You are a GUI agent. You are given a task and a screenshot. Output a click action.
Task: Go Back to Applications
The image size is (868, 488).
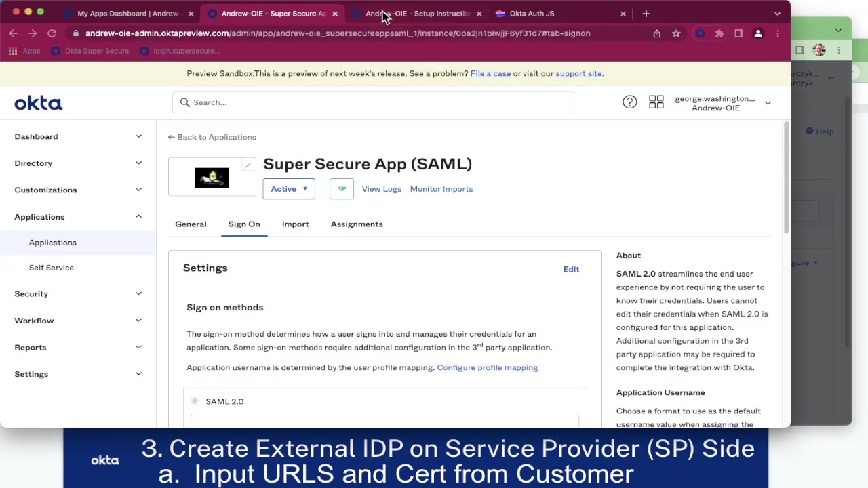212,137
